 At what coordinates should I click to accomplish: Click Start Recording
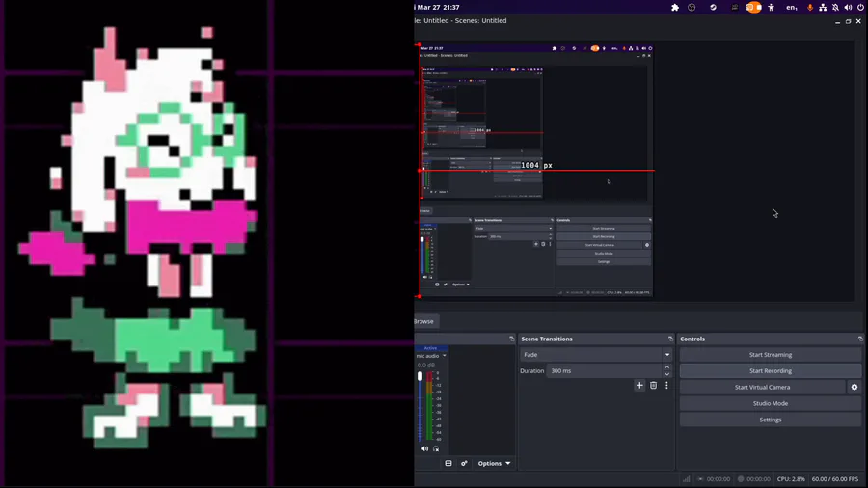(x=770, y=370)
